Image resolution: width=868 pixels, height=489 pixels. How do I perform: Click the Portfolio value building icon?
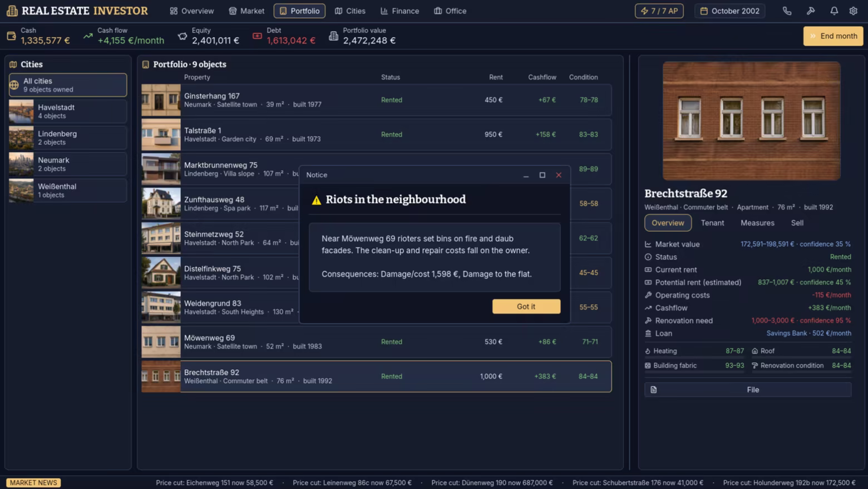coord(333,36)
